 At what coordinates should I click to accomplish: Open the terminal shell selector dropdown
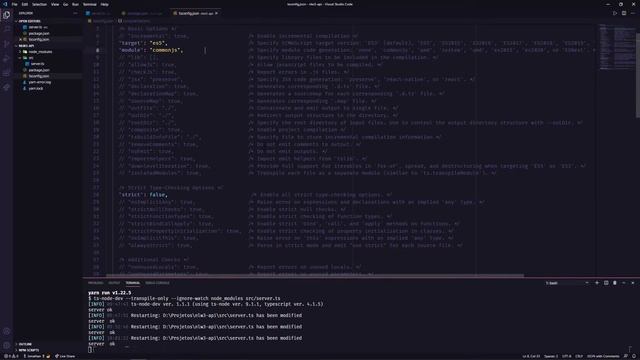567,283
